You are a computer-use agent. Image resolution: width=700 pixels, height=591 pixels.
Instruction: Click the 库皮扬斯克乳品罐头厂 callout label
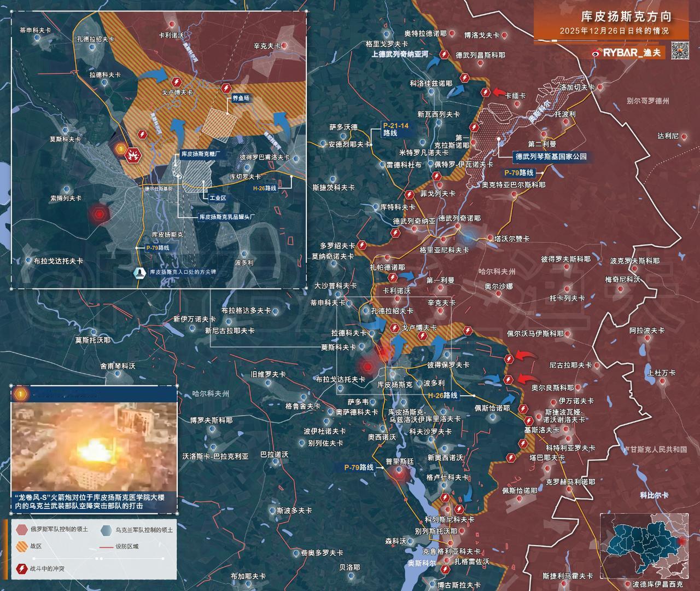pyautogui.click(x=227, y=217)
